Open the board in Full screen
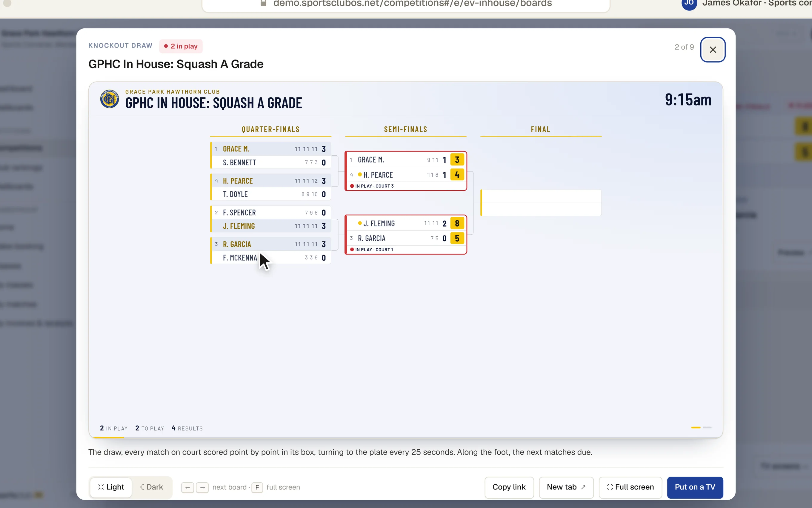The image size is (812, 508). [630, 487]
